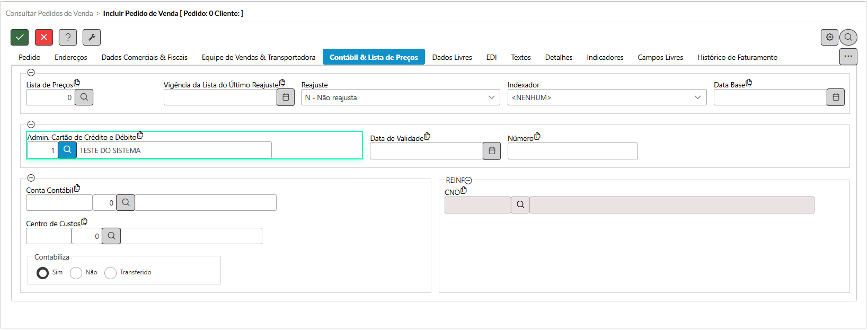
Task: Open the Histórico de Faturamento tab
Action: tap(737, 57)
